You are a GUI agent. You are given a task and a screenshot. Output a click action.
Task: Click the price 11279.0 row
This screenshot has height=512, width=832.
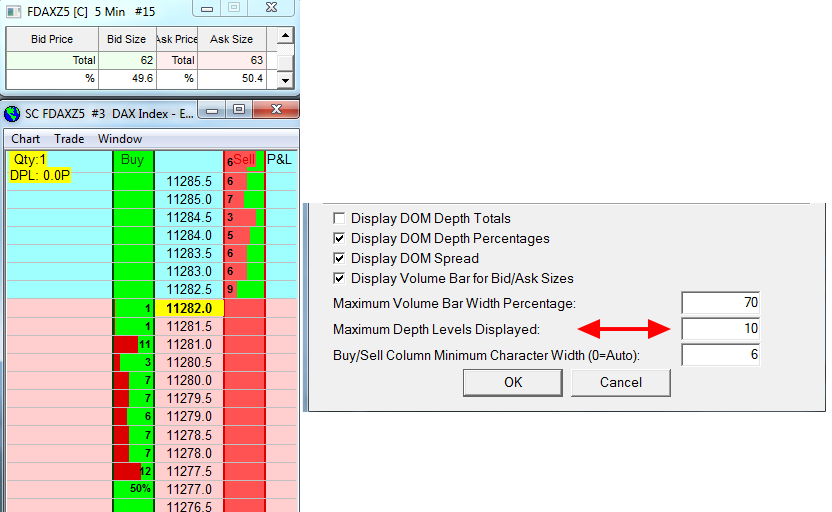[189, 416]
